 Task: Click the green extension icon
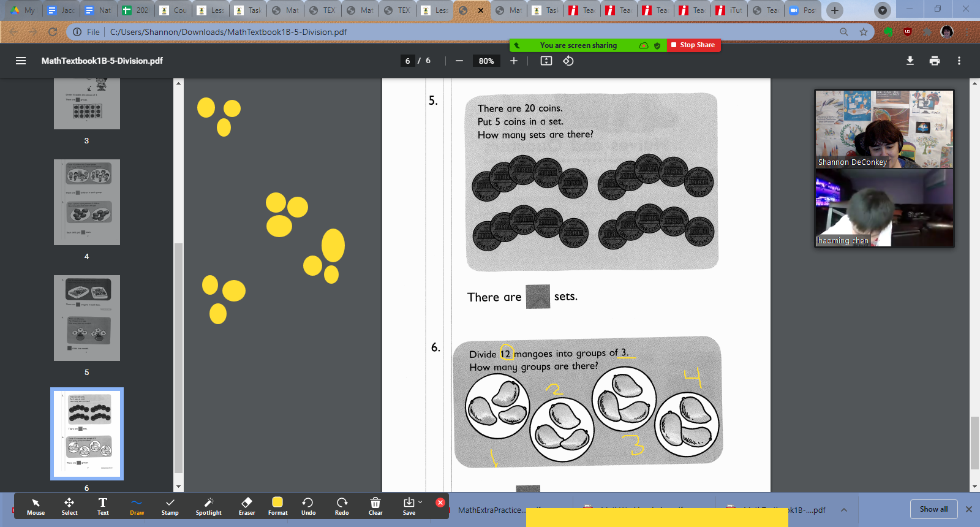click(888, 32)
